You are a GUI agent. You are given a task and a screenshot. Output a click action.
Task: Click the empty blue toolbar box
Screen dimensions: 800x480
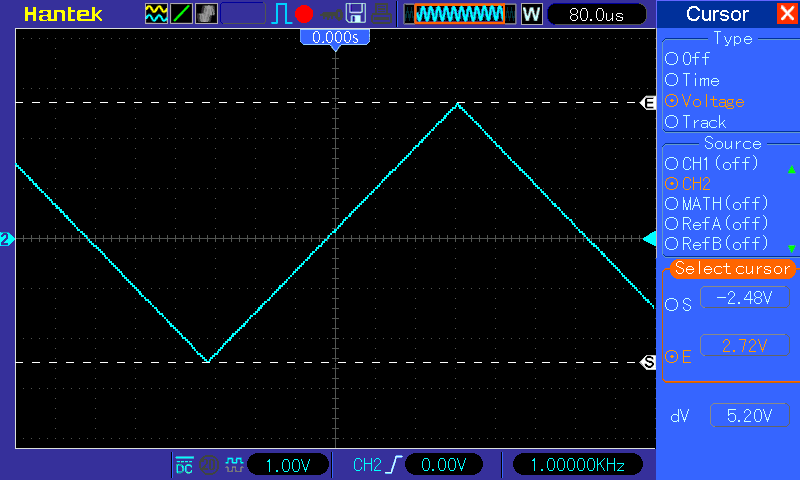pos(243,14)
